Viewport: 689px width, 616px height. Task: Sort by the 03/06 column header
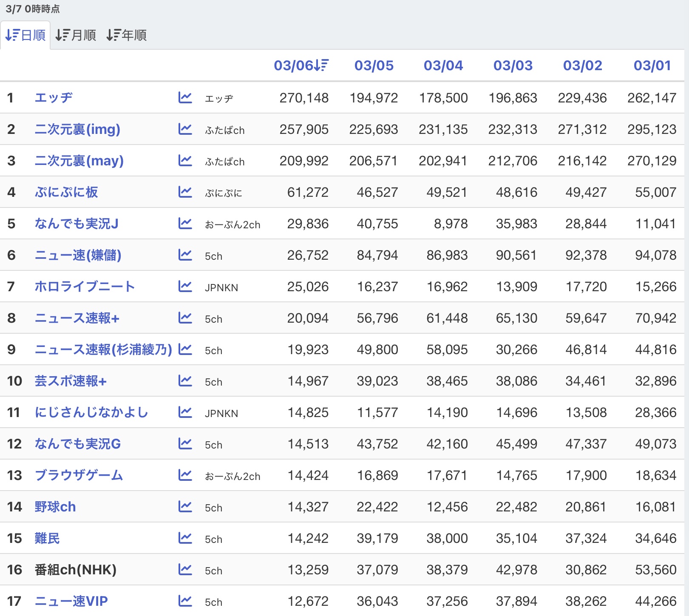pos(301,65)
